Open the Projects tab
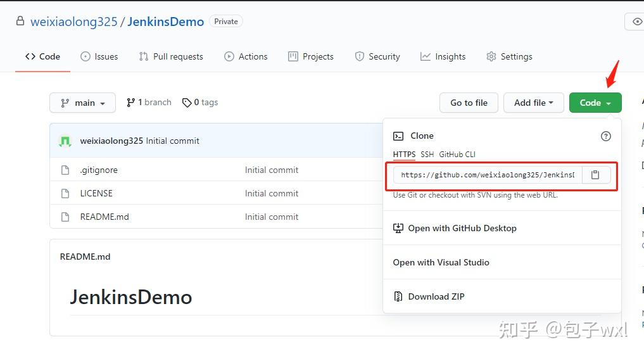This screenshot has height=356, width=644. (311, 57)
